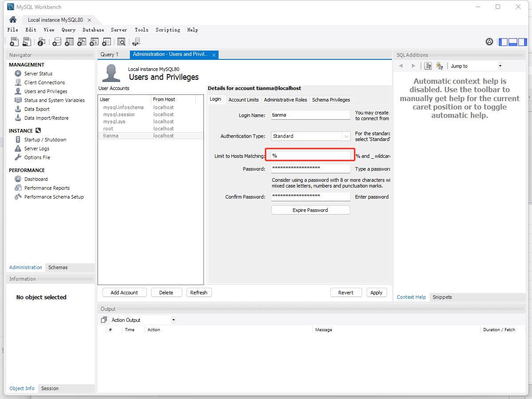Click the Expire Password button

coord(311,210)
